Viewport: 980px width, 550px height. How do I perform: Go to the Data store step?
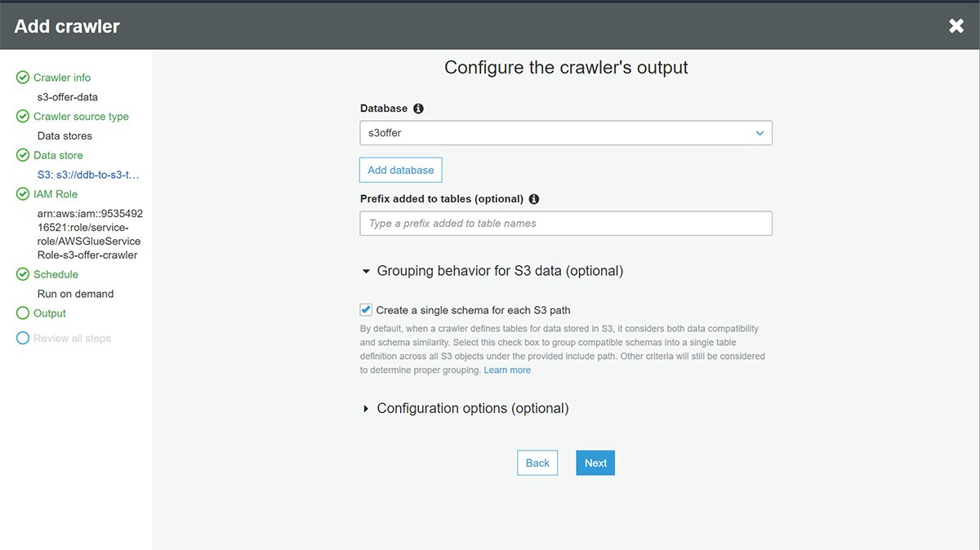pos(58,155)
